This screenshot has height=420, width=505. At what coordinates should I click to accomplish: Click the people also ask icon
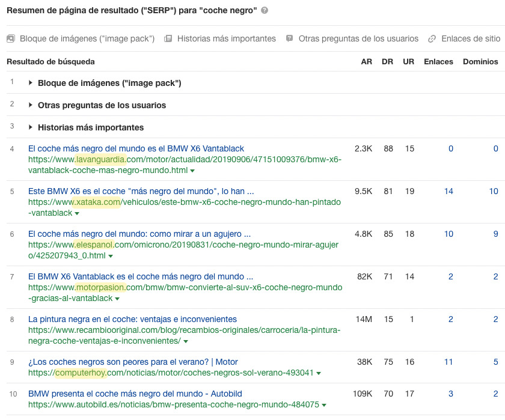pyautogui.click(x=289, y=38)
